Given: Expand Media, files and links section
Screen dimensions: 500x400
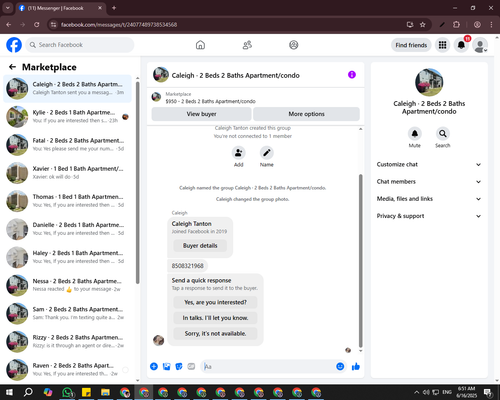Looking at the screenshot, I should pos(429,199).
